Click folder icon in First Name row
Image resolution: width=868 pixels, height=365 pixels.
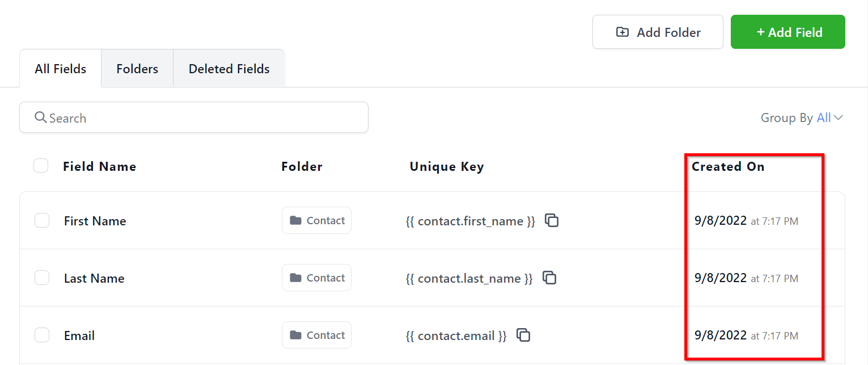(295, 220)
